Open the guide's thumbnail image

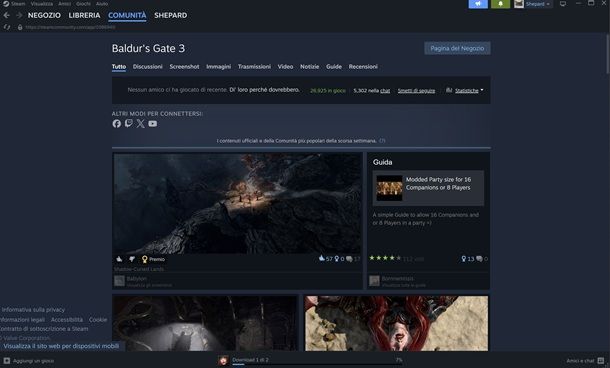click(389, 188)
